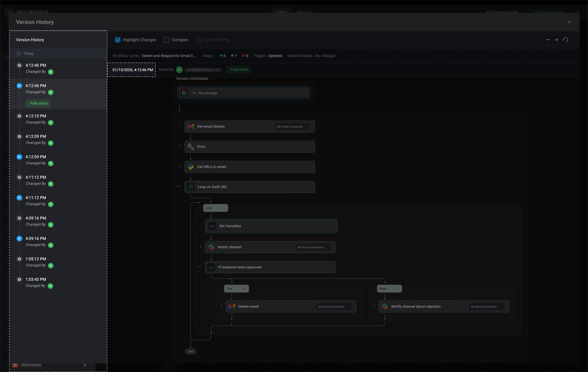
Task: Open the True branch dropdown
Action: click(236, 289)
